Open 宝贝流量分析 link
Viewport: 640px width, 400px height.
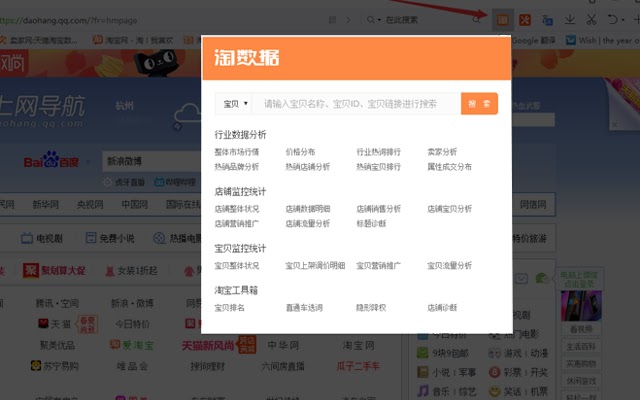pos(449,265)
